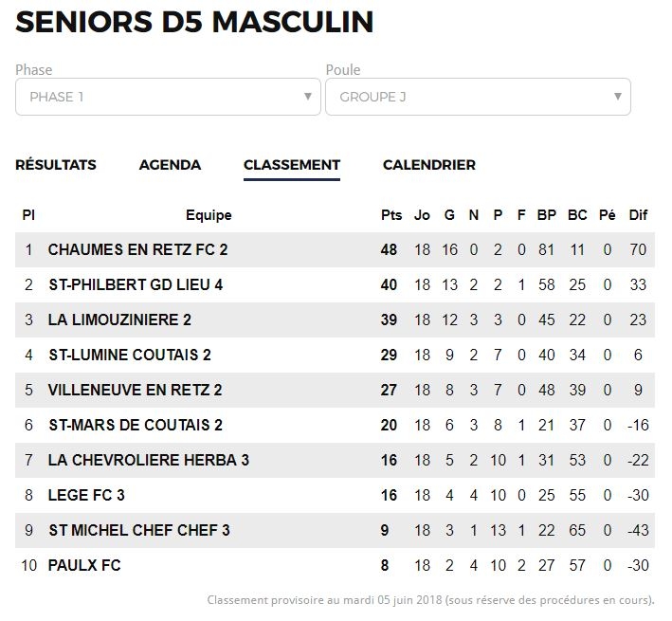Open ST-PHILBERT GD LIEU 4 team link
672x621 pixels.
tap(136, 285)
